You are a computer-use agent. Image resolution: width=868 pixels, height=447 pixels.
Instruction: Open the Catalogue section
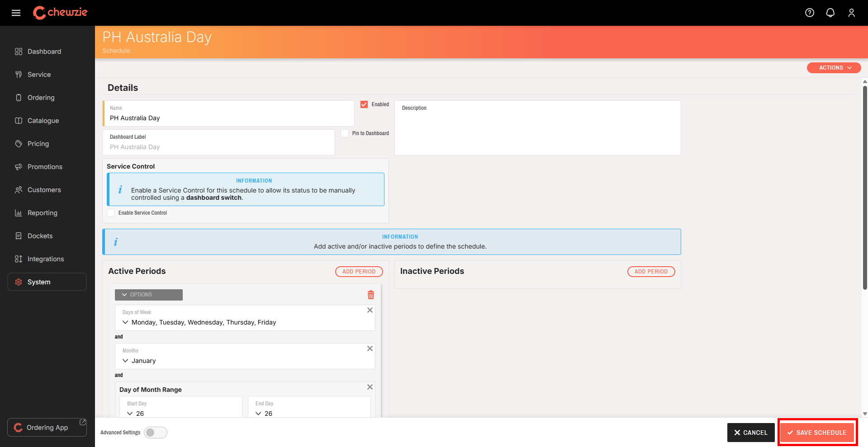pos(47,121)
